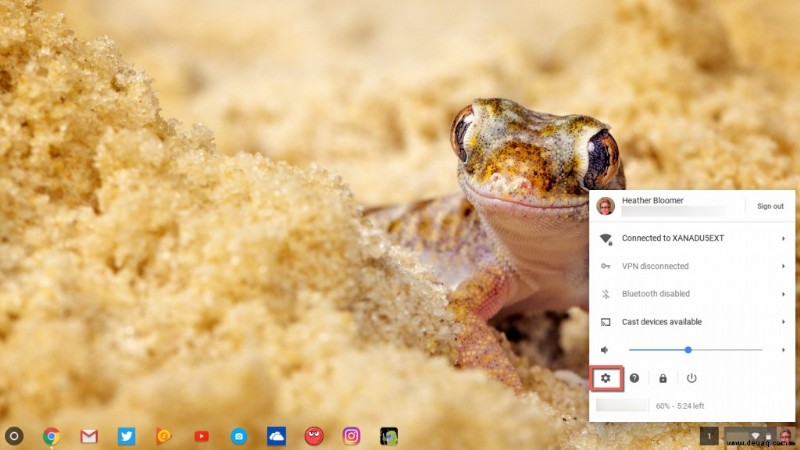Shut down using the power icon

(691, 378)
